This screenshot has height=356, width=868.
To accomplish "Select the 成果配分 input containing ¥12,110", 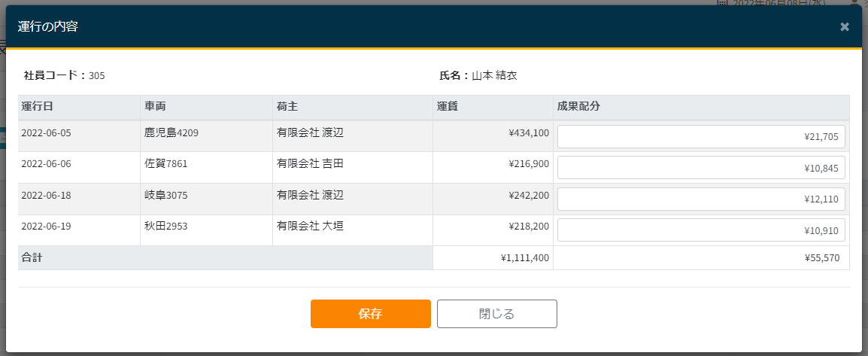I will [701, 199].
